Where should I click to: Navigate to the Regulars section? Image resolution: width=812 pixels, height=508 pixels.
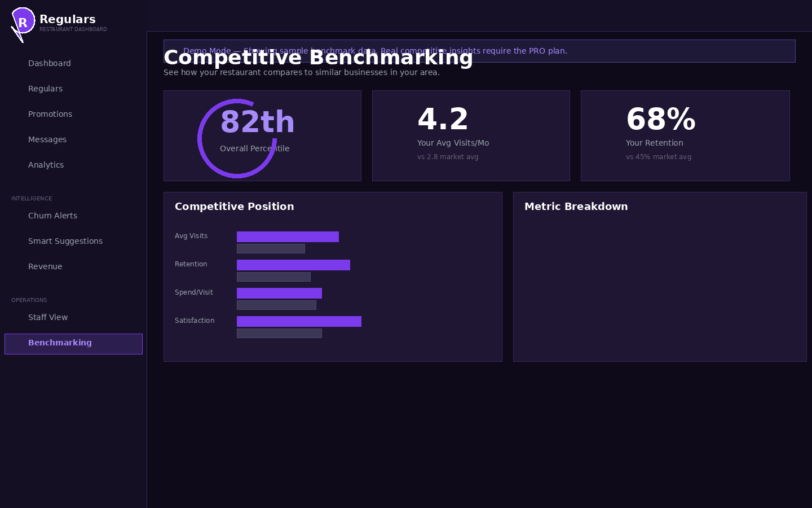pos(45,89)
